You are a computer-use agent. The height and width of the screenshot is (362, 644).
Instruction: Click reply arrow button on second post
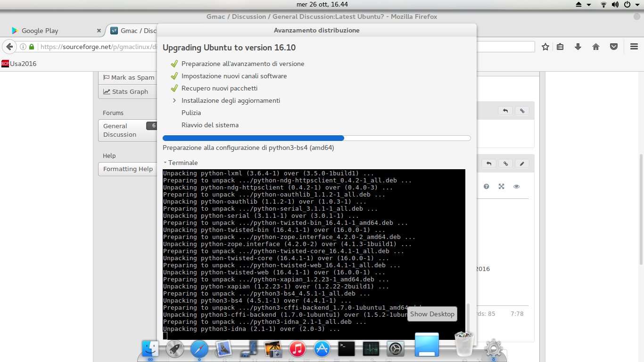point(489,164)
